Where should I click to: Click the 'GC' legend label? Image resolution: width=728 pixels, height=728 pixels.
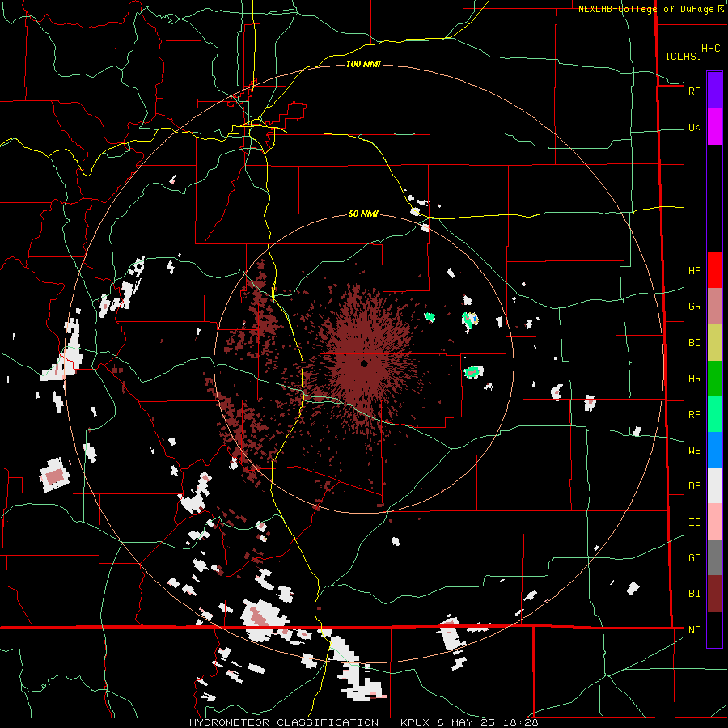point(694,558)
